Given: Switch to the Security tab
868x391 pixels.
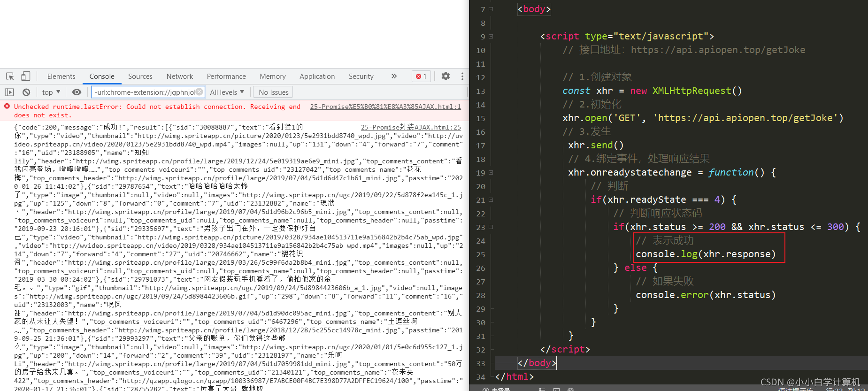Looking at the screenshot, I should click(361, 77).
